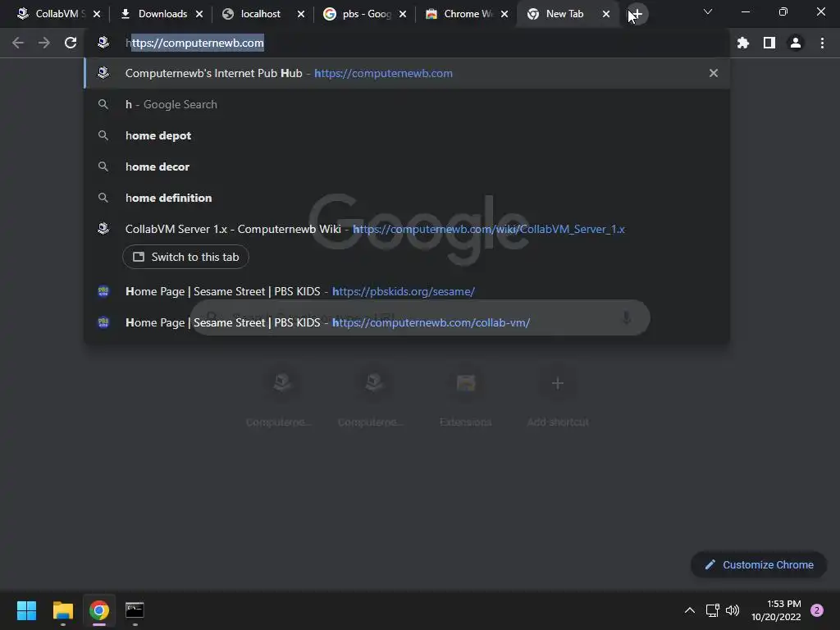Viewport: 840px width, 630px height.
Task: Expand the tab search chevron
Action: [x=708, y=11]
